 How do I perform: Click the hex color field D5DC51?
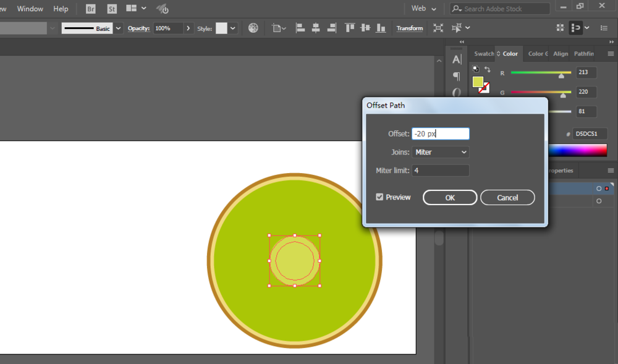pos(590,134)
